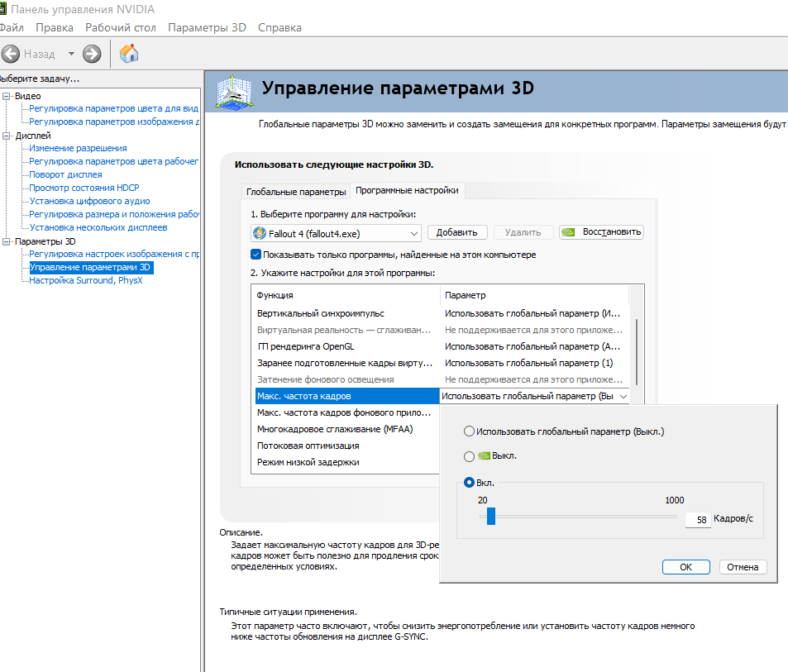The width and height of the screenshot is (788, 672).
Task: Select 'Использовать глобальный параметр (Выкл.)' radio button
Action: [x=470, y=431]
